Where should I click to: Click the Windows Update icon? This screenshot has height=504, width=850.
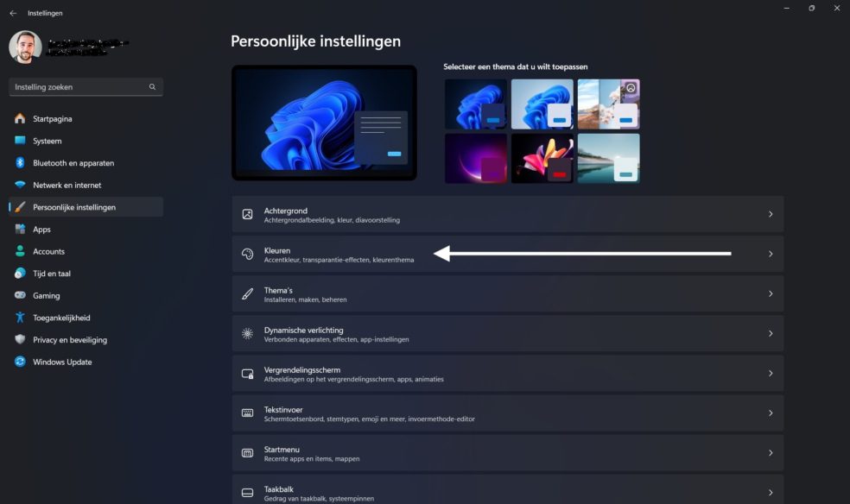[20, 362]
